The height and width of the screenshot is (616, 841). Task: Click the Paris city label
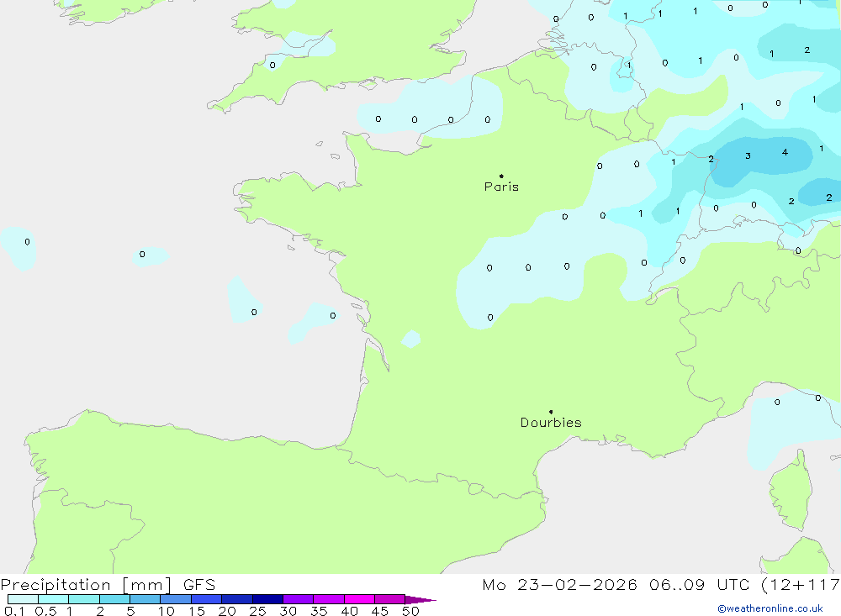pos(501,187)
